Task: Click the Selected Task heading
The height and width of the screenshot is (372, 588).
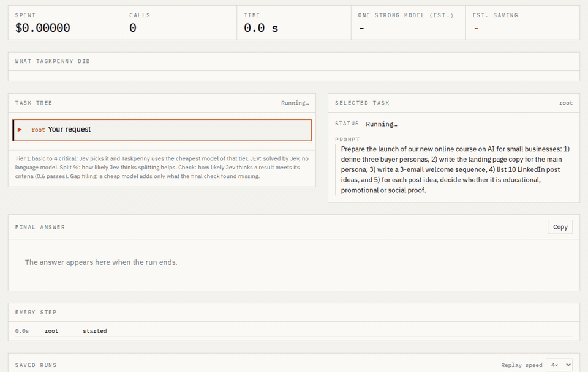Action: (x=362, y=103)
